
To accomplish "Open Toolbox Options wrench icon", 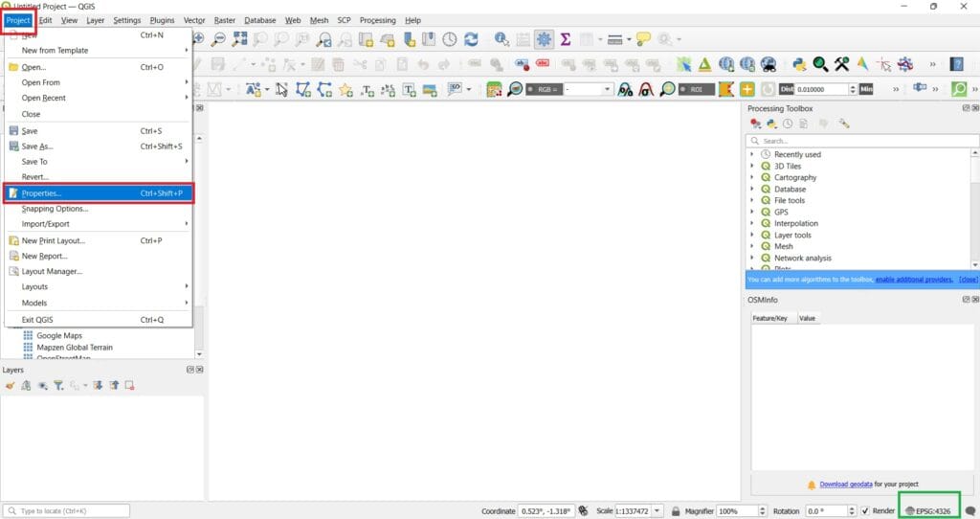I will [844, 124].
